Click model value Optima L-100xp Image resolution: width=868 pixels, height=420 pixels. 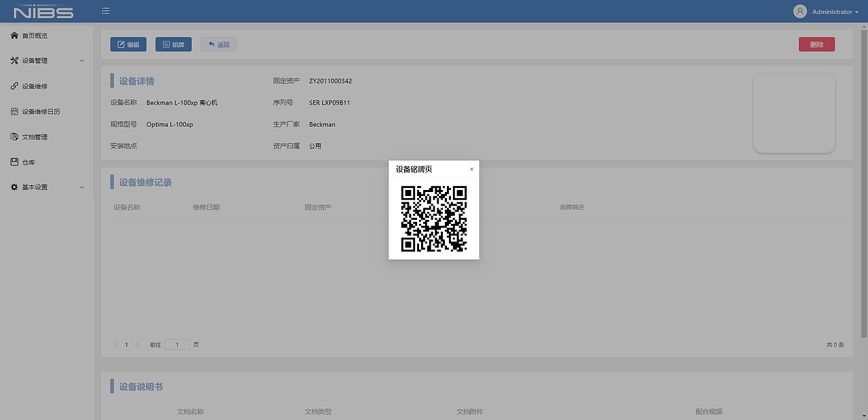170,124
